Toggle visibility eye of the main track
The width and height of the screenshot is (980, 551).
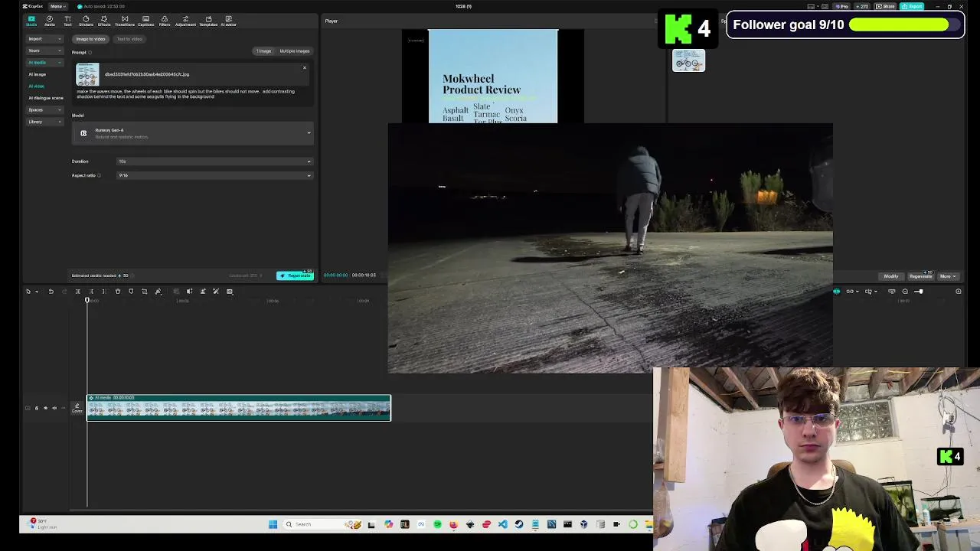[45, 408]
